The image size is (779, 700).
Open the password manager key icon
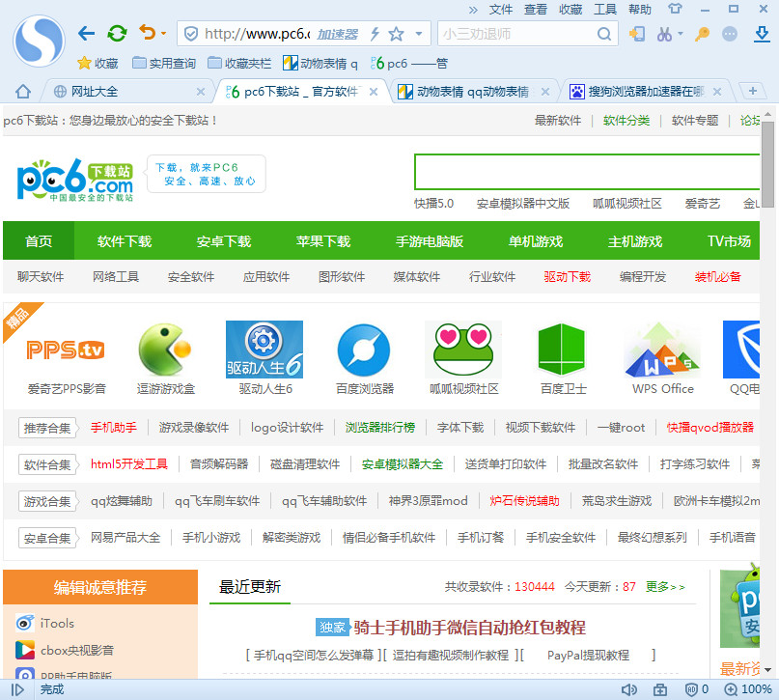pos(703,34)
